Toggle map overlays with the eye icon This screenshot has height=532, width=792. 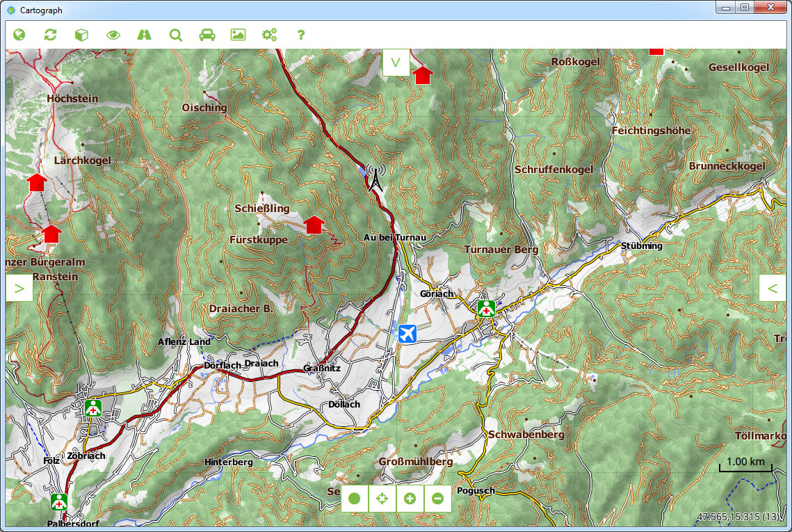coord(113,34)
